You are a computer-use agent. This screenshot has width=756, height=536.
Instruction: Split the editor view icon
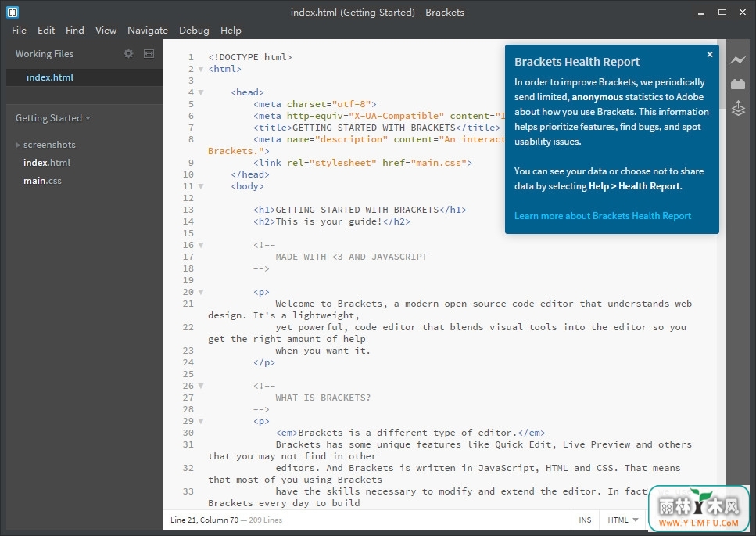pos(149,53)
